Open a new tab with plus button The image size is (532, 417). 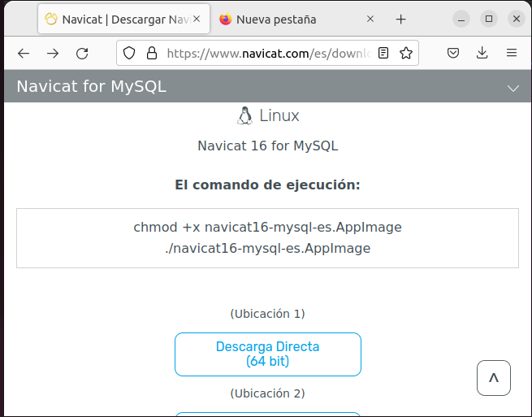400,19
